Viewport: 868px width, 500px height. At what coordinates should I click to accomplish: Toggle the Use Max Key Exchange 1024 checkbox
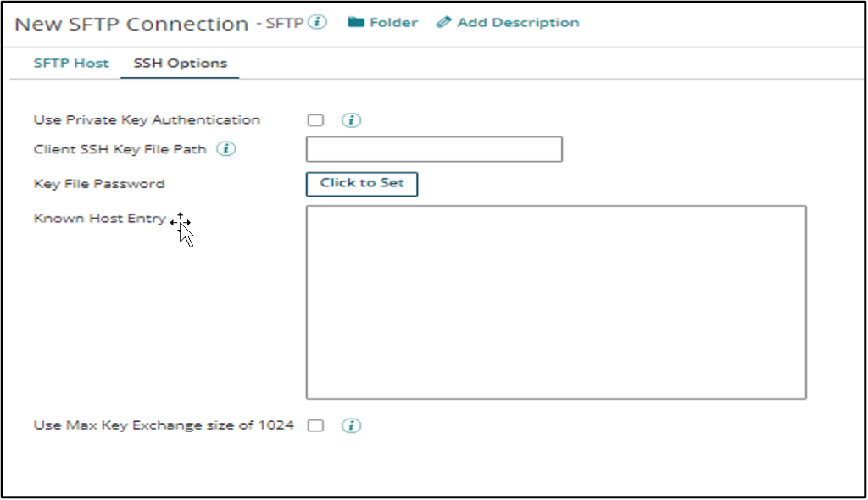pos(315,425)
